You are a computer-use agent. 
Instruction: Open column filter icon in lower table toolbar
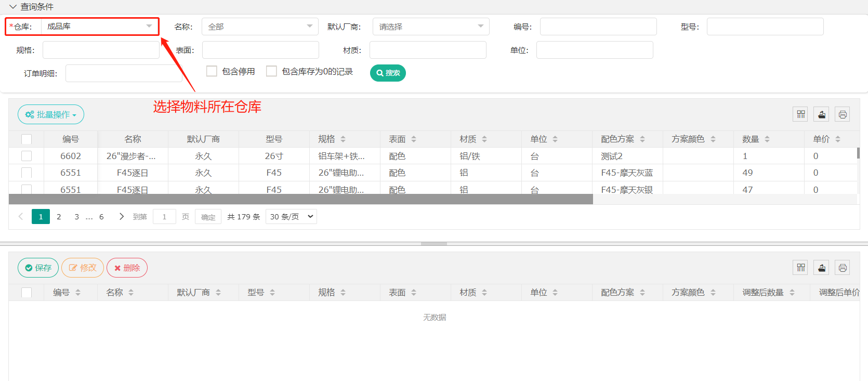(x=800, y=268)
